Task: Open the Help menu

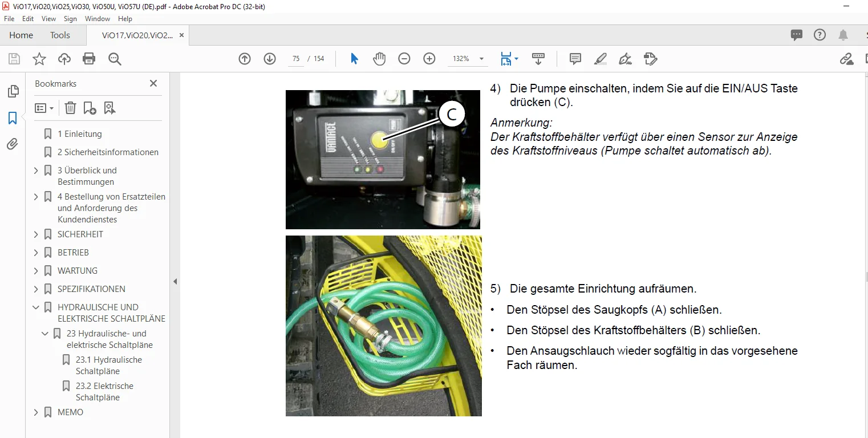Action: [x=125, y=19]
